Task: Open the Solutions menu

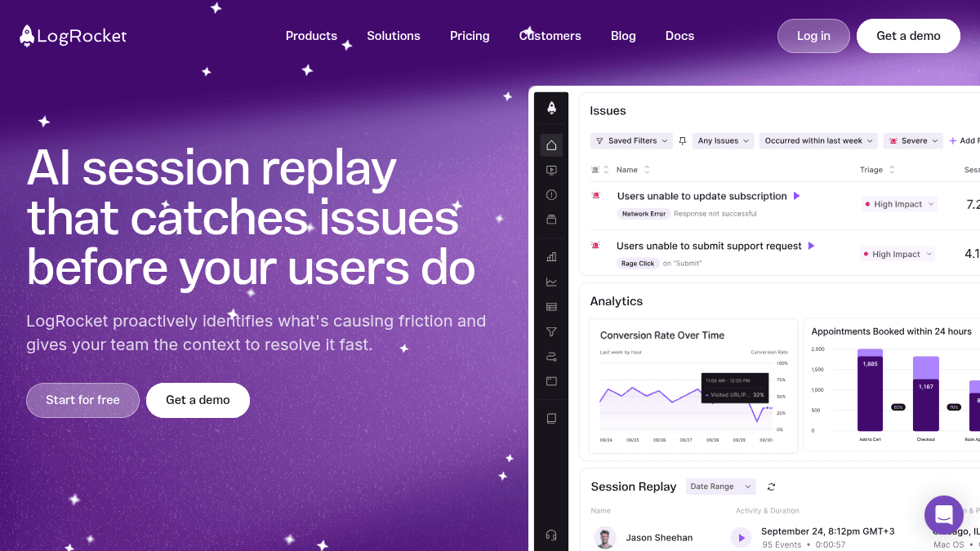Action: 394,36
